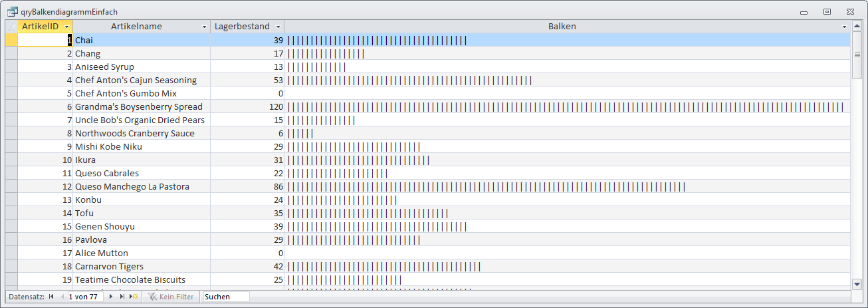
Task: Open the ArtikelID column dropdown arrow
Action: pos(67,27)
